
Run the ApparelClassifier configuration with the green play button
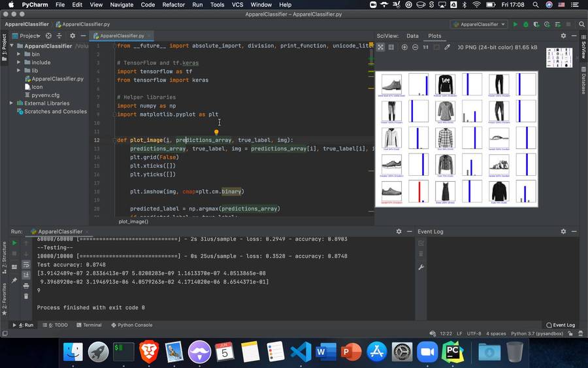(515, 24)
